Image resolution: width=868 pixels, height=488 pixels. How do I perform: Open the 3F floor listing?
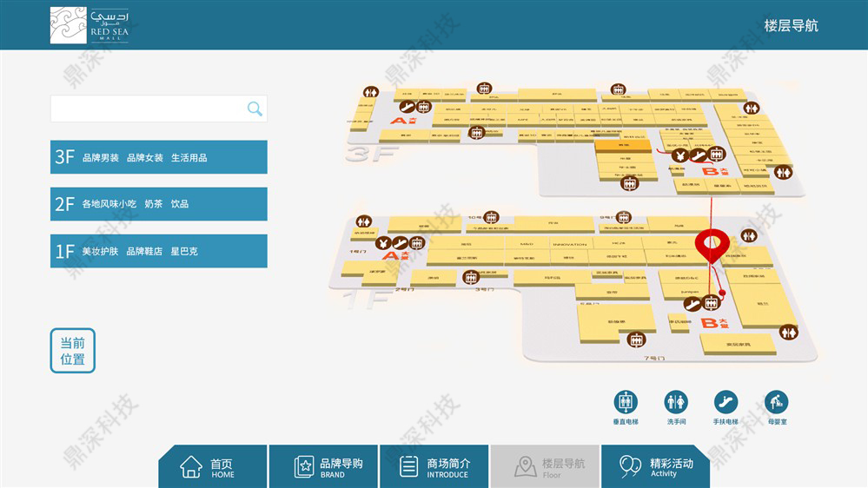click(x=159, y=157)
